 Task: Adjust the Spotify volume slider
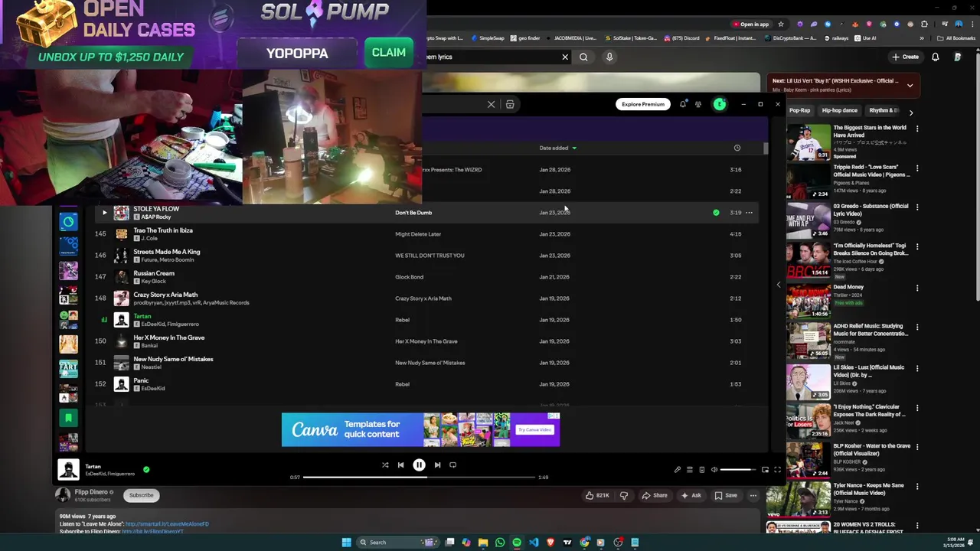[738, 470]
